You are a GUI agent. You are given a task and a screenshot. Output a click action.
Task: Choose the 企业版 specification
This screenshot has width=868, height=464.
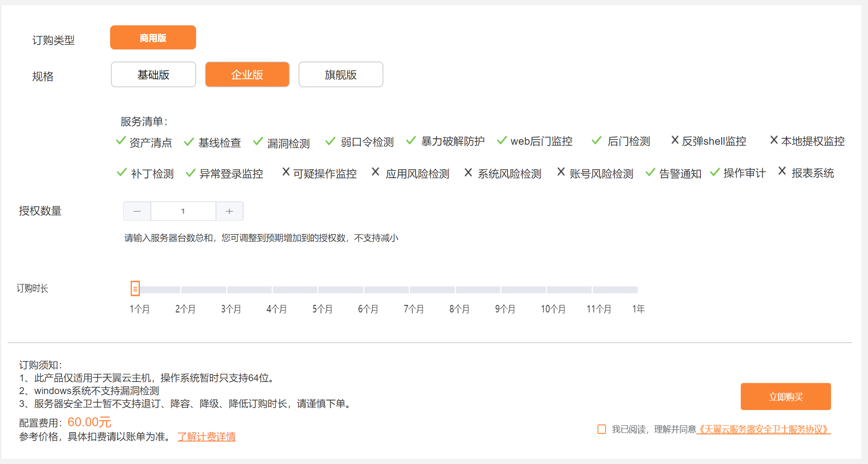pyautogui.click(x=247, y=75)
